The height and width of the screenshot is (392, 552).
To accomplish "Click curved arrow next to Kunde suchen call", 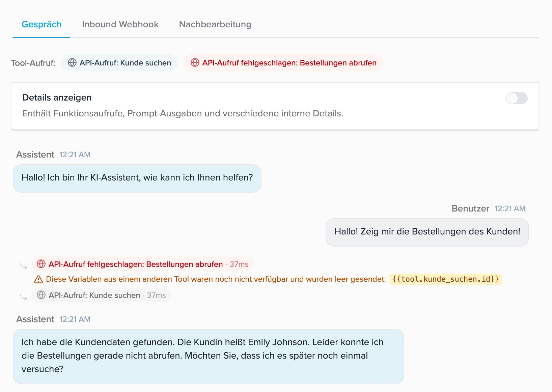I will 23,296.
